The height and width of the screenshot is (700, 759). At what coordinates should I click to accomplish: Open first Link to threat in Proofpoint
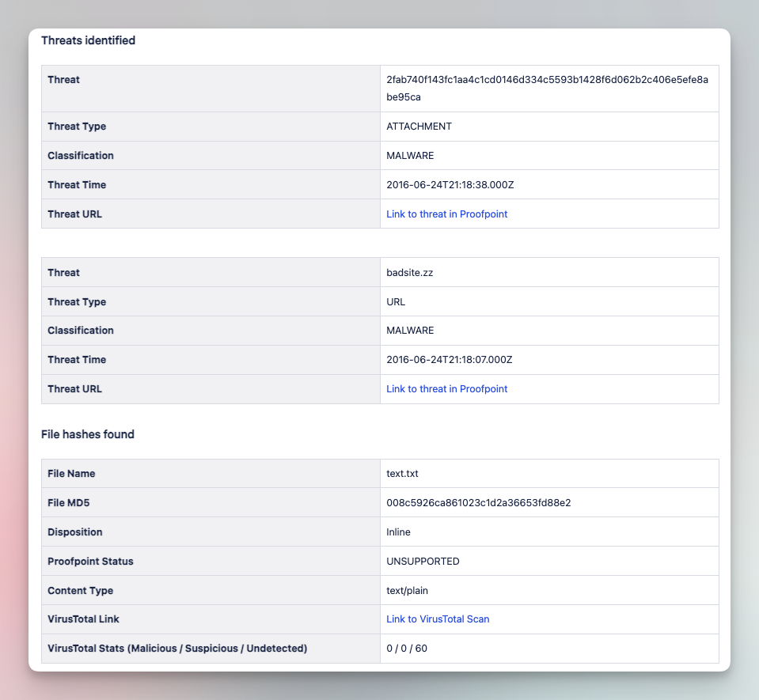[446, 214]
